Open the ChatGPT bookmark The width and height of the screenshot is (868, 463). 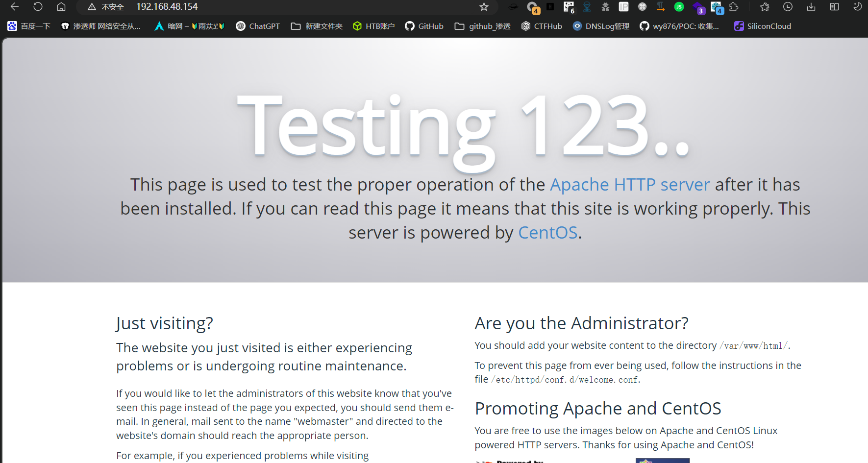(258, 26)
